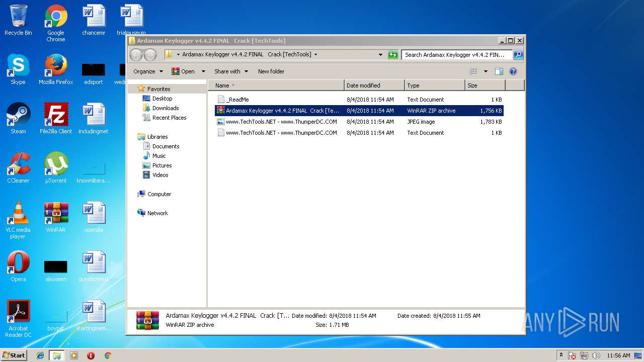The width and height of the screenshot is (644, 362).
Task: Launch Mozilla Firefox desktop shortcut
Action: [56, 69]
